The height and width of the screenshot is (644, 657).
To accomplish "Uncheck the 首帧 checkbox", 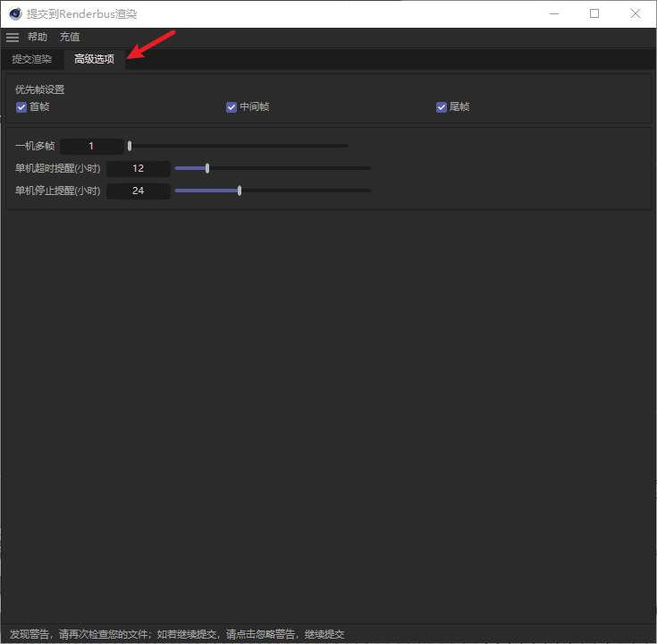I will point(21,107).
